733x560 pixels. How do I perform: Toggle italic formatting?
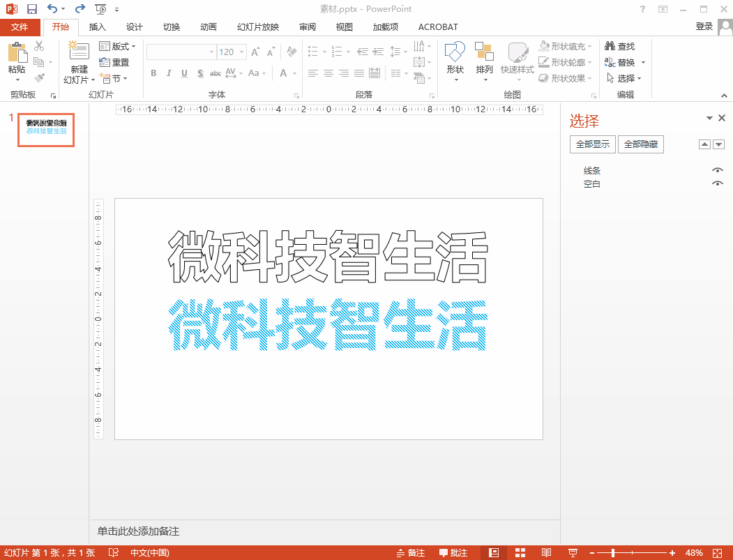click(x=169, y=73)
